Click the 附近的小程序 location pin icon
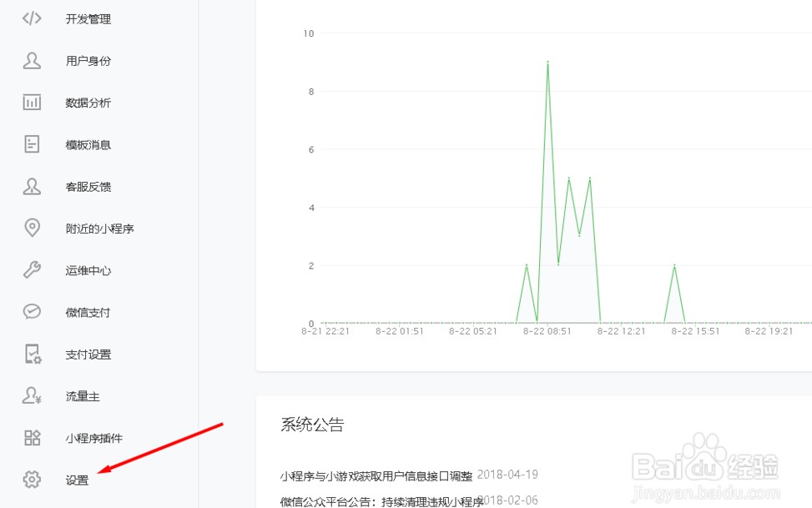This screenshot has width=812, height=508. pos(32,228)
